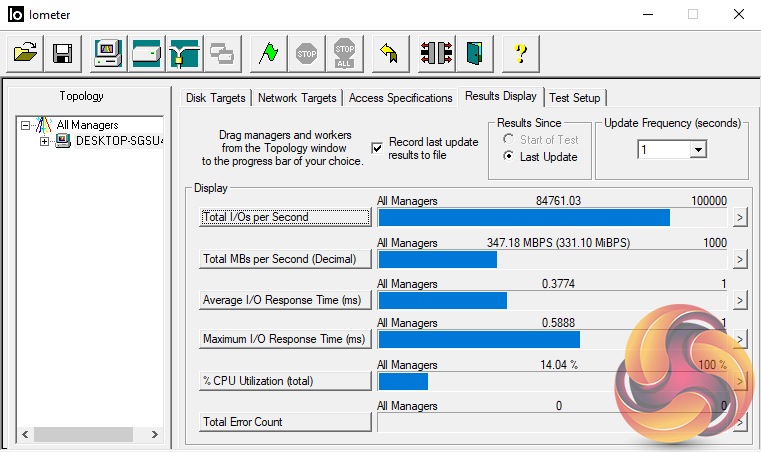Add a new network worker
Viewport: 761px width, 452px height.
pos(184,53)
